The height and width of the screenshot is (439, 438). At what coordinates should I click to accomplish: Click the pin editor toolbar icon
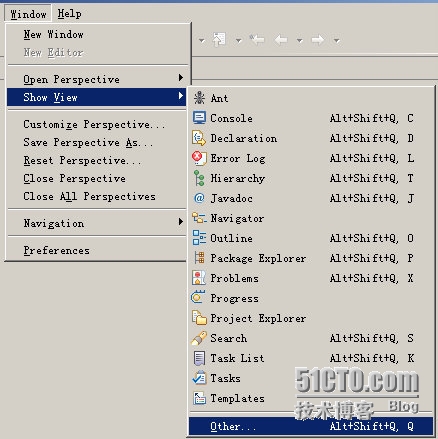coord(219,40)
